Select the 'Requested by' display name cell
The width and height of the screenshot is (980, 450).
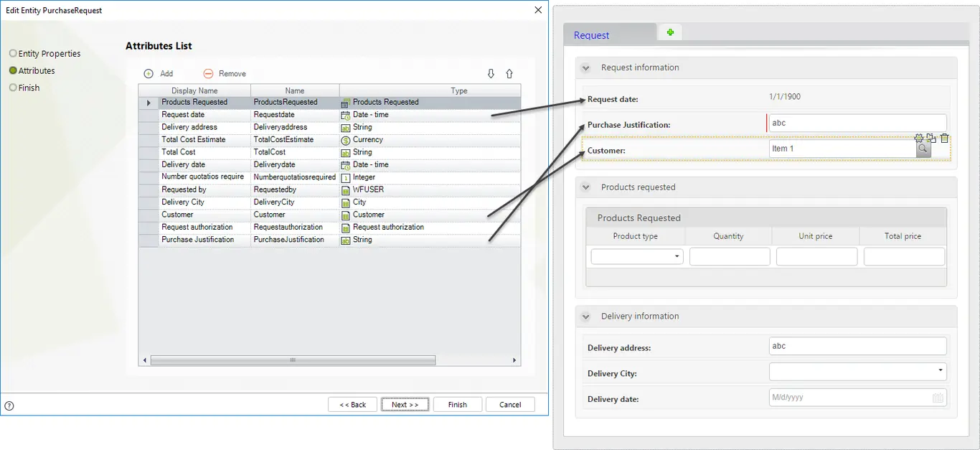pyautogui.click(x=204, y=190)
